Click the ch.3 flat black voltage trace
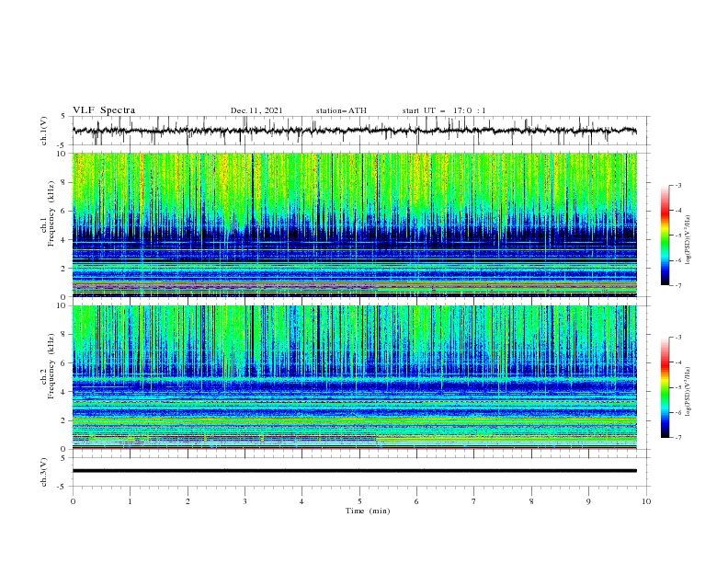 point(355,471)
